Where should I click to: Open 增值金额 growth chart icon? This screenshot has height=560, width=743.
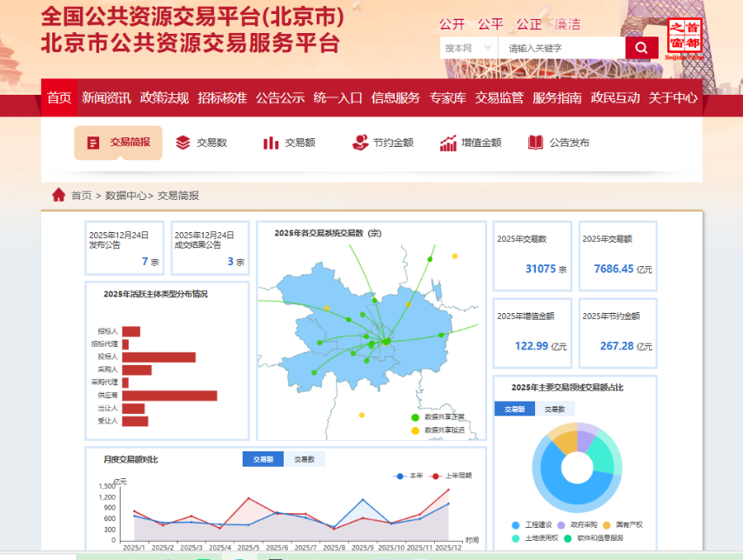coord(448,143)
